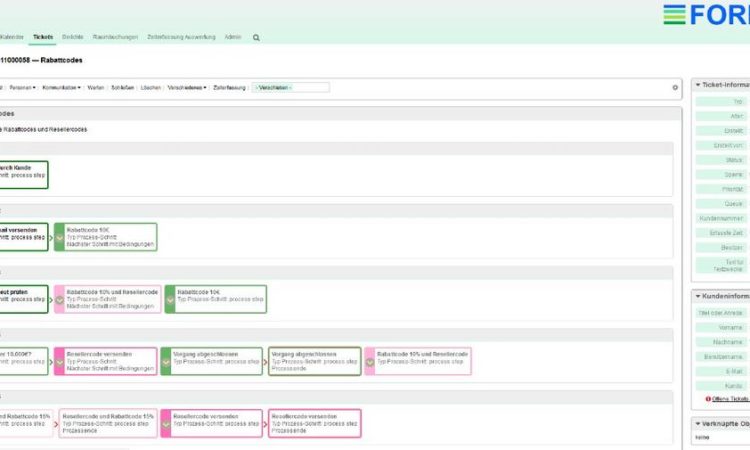The width and height of the screenshot is (750, 450).
Task: Collapse the Ticket-Information panel
Action: point(697,85)
